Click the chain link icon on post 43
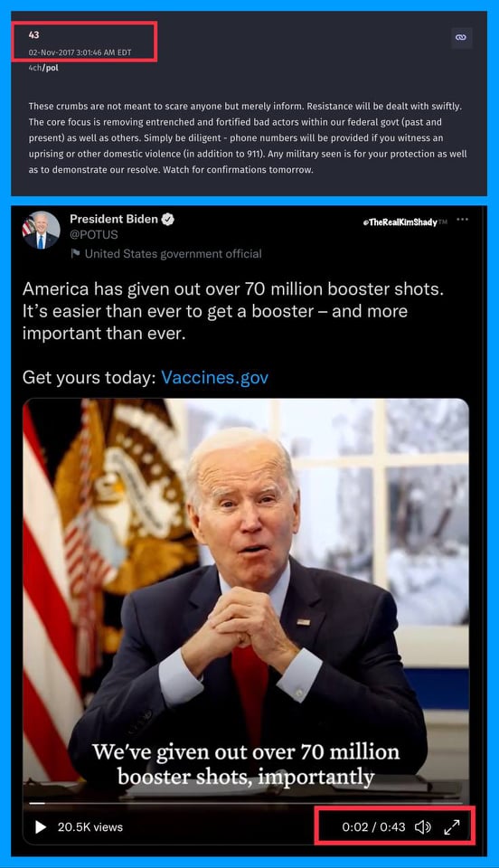This screenshot has width=499, height=868. [x=461, y=38]
